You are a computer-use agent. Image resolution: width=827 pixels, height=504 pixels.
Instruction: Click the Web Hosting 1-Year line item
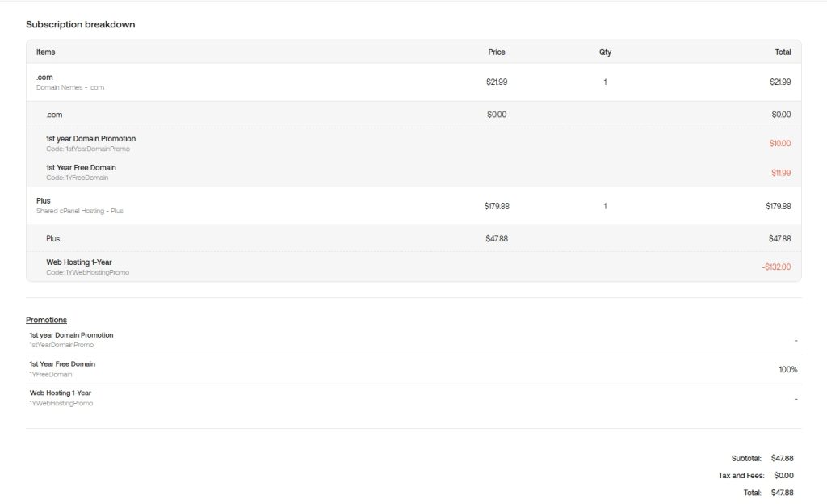tap(79, 262)
